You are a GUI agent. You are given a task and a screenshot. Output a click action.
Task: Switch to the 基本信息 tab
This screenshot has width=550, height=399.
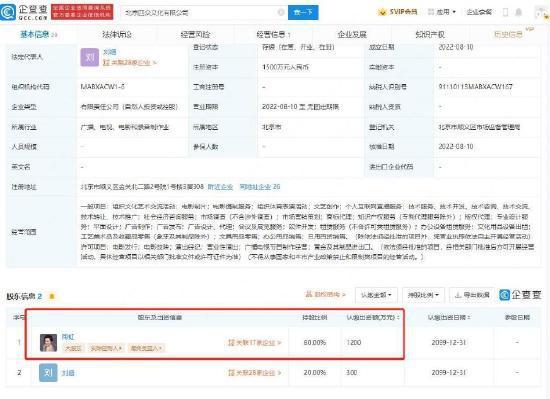38,34
